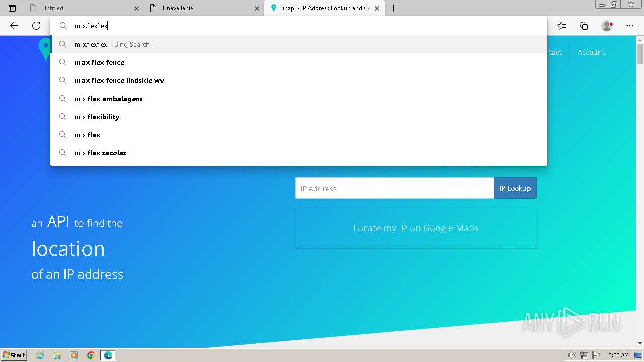Click the browser Back arrow
Image resolution: width=644 pixels, height=362 pixels.
(x=14, y=26)
